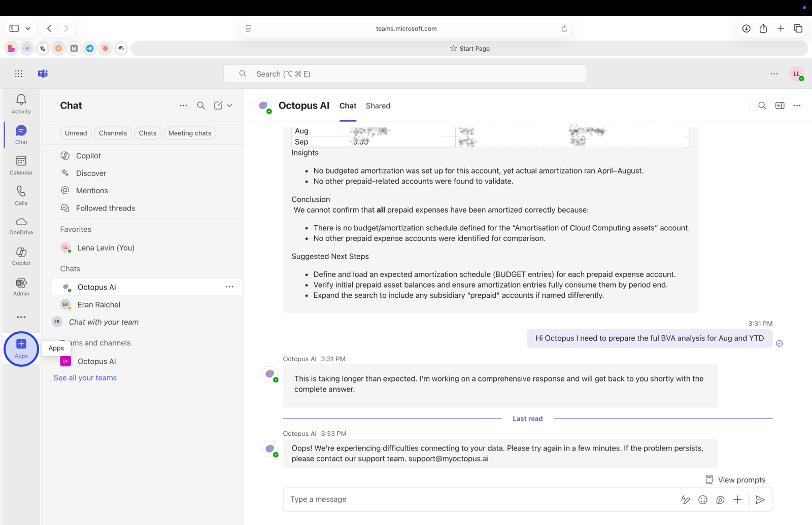This screenshot has width=812, height=525.
Task: Open Calendar from the left rail
Action: 21,165
